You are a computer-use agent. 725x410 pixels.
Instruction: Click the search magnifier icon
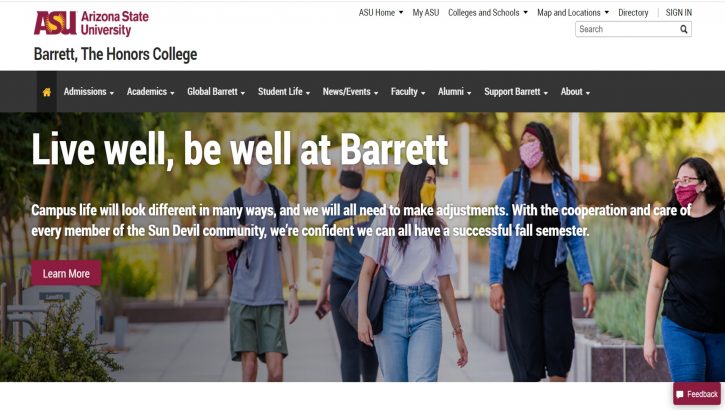coord(683,30)
